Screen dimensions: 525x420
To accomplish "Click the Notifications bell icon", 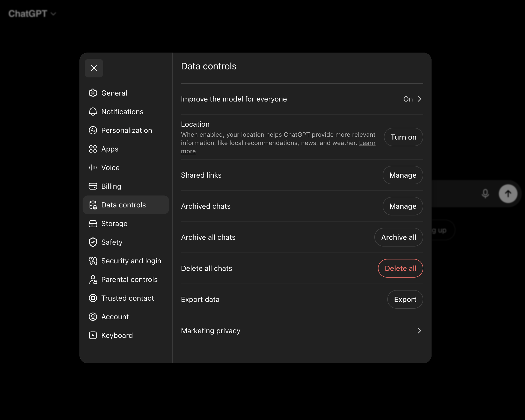I will [x=93, y=112].
